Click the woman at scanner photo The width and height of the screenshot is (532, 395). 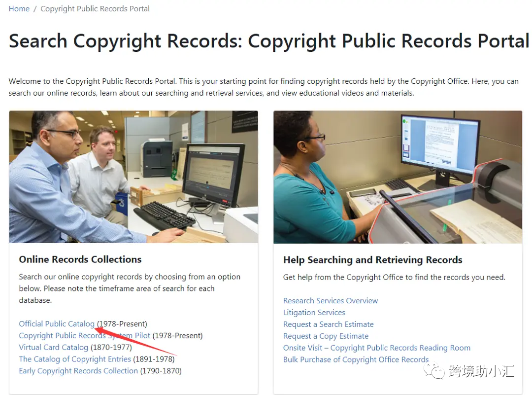[x=398, y=177]
